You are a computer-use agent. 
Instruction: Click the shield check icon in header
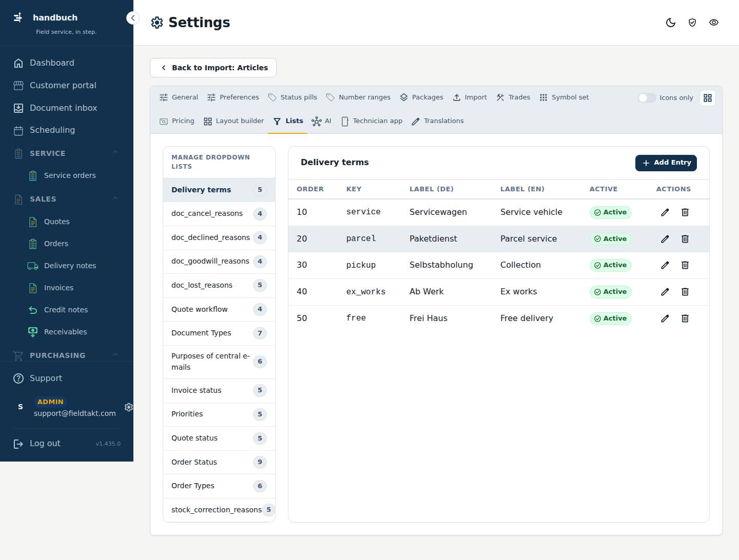(x=692, y=23)
